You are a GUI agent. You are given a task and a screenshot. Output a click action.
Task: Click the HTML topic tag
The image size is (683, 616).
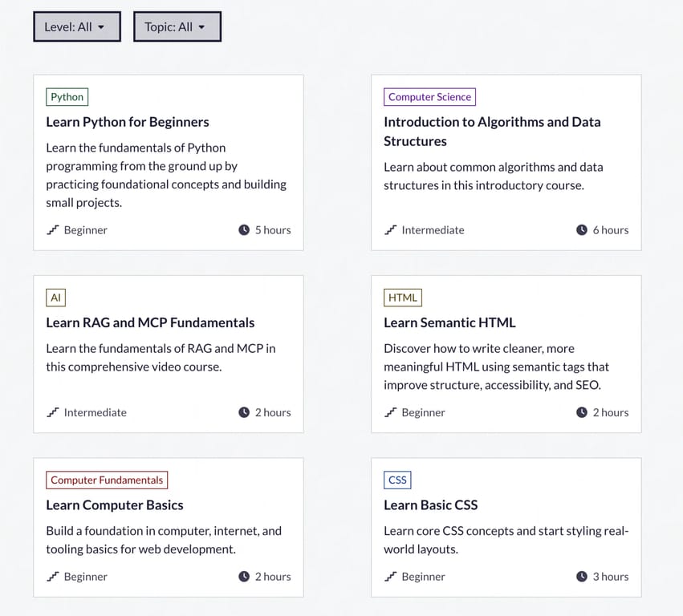pyautogui.click(x=403, y=298)
